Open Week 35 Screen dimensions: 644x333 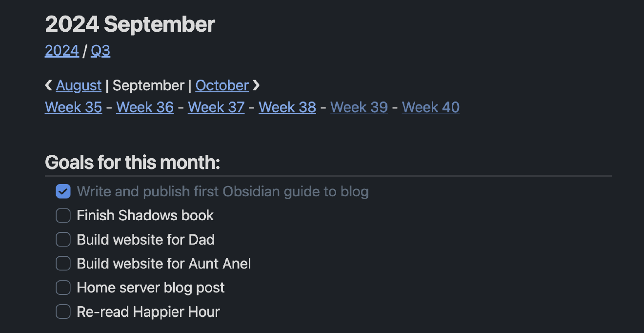coord(73,107)
